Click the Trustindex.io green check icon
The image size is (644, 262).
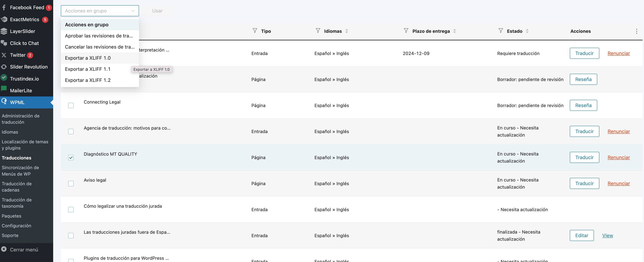(x=4, y=78)
